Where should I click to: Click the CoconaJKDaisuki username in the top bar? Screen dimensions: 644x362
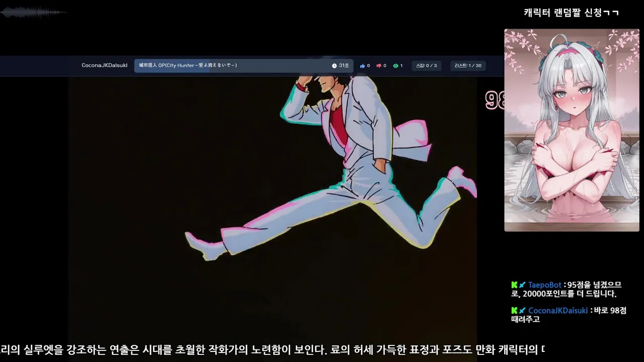(x=105, y=65)
